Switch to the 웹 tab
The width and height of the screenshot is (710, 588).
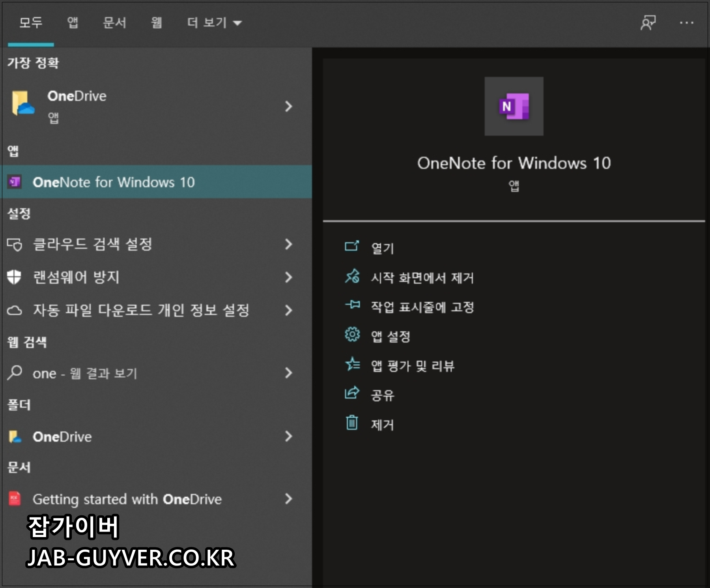tap(157, 22)
